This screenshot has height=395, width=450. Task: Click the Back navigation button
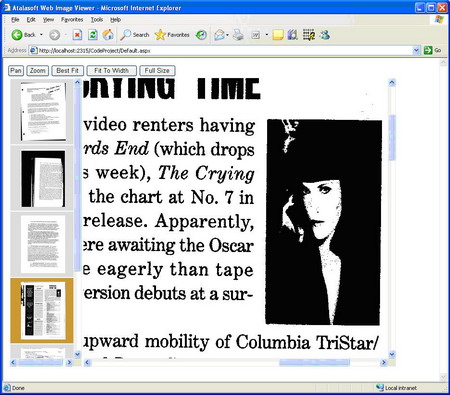(x=24, y=35)
